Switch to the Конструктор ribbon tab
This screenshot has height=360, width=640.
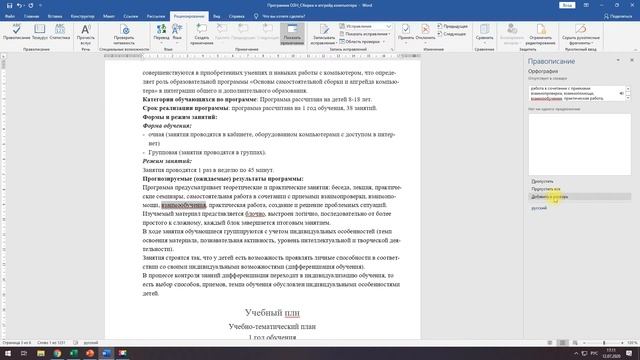pos(82,16)
